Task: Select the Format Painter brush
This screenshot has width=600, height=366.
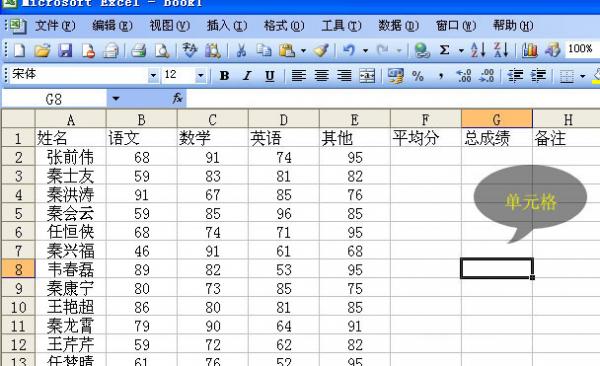Action: click(x=321, y=50)
